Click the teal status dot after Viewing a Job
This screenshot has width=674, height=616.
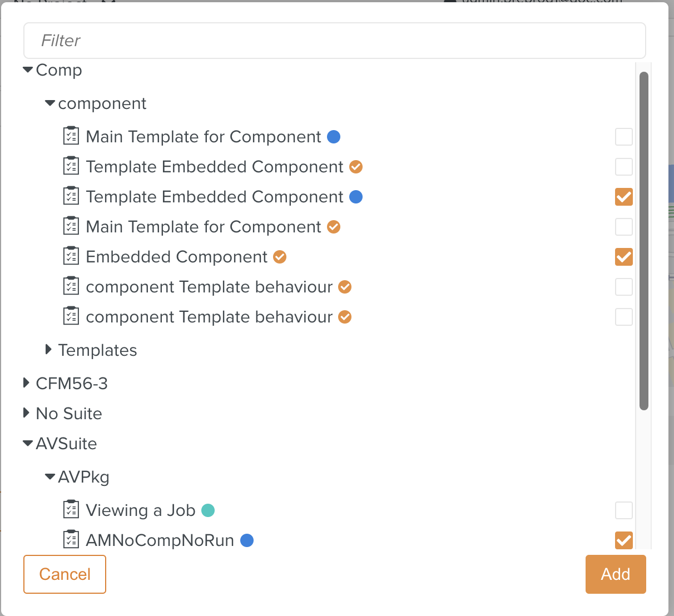[208, 510]
